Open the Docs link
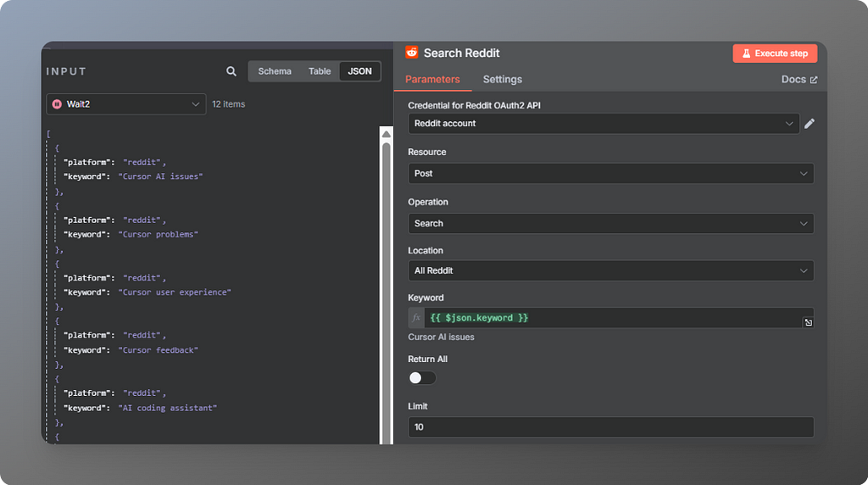This screenshot has width=868, height=485. [798, 79]
